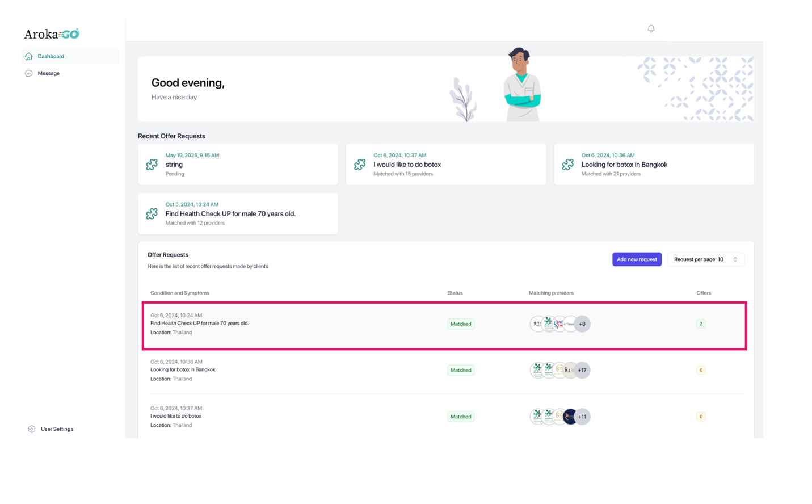
Task: Click the ArokaGO logo
Action: tap(52, 34)
